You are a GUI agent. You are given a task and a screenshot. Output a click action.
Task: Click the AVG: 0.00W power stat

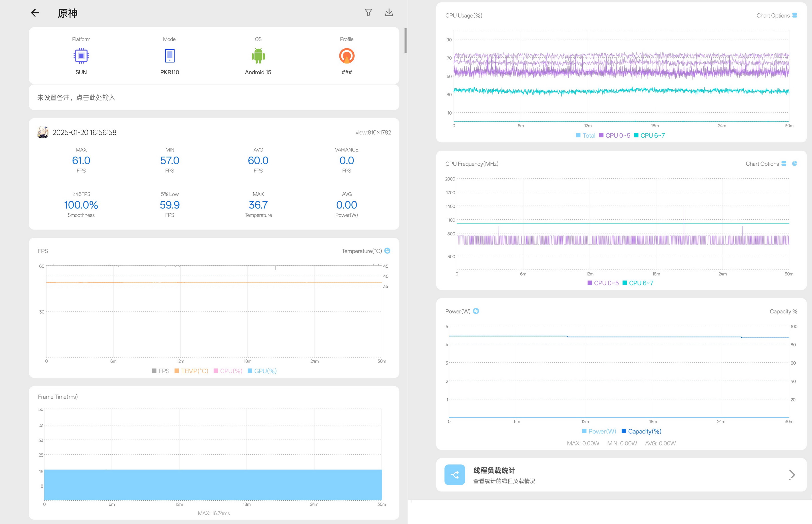[x=660, y=443]
